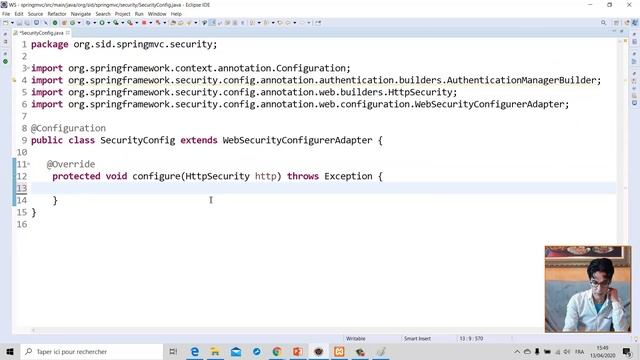
Task: Open the Edit menu
Action: tap(19, 14)
